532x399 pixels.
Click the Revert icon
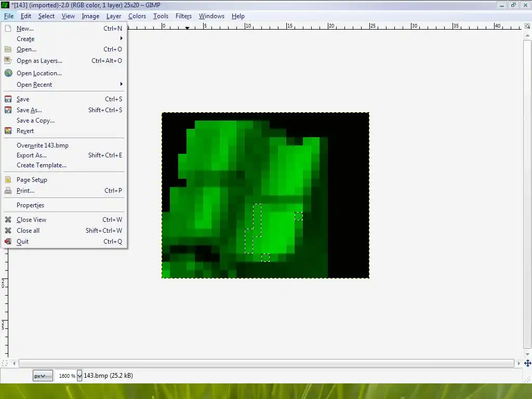click(8, 130)
